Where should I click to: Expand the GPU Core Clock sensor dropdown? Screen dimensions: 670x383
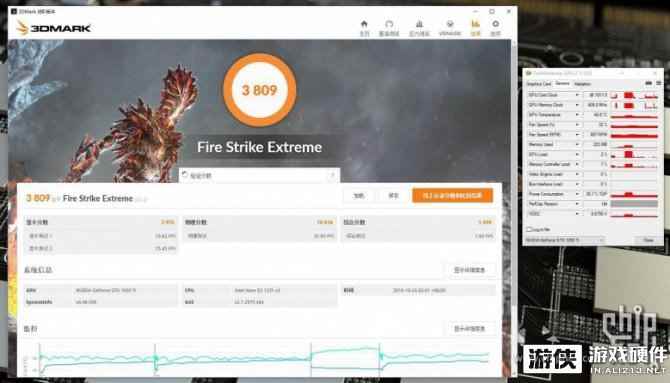(x=577, y=95)
